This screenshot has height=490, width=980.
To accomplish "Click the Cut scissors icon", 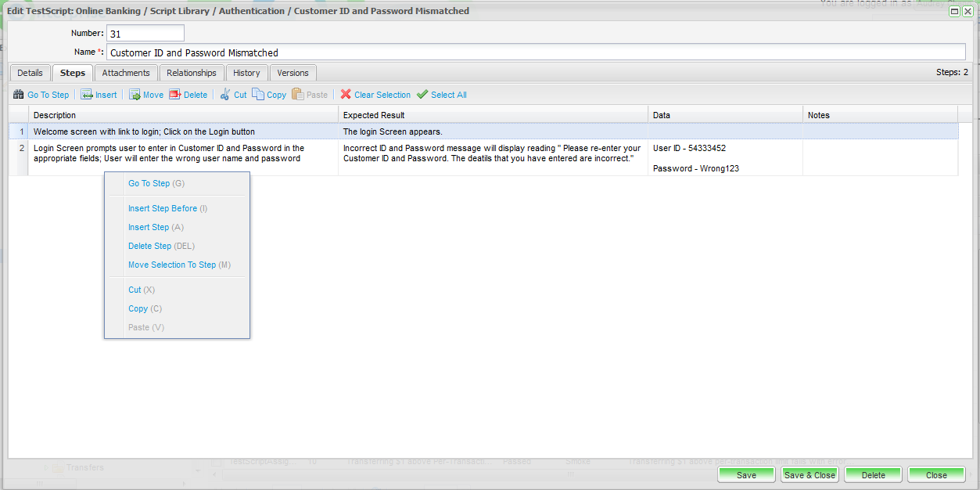I will point(225,95).
